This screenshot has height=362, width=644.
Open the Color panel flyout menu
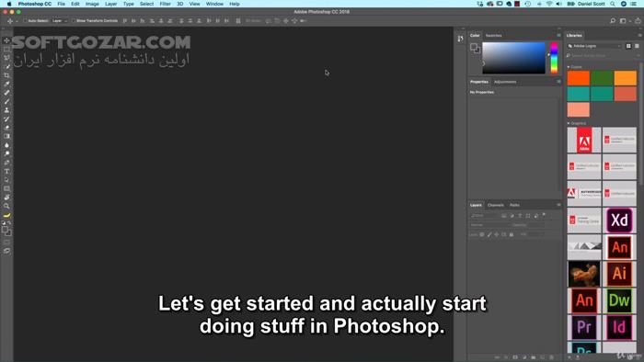558,35
